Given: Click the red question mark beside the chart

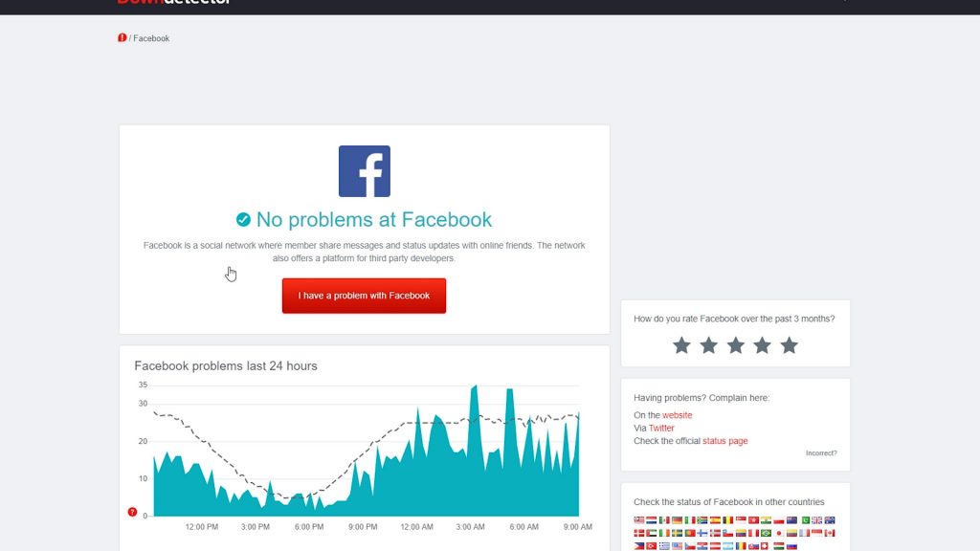Looking at the screenshot, I should (132, 513).
